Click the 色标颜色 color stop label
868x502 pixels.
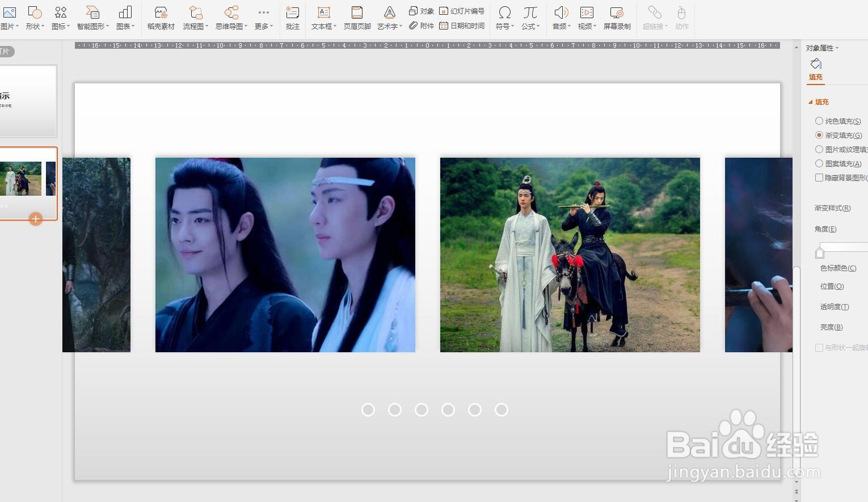click(x=838, y=268)
